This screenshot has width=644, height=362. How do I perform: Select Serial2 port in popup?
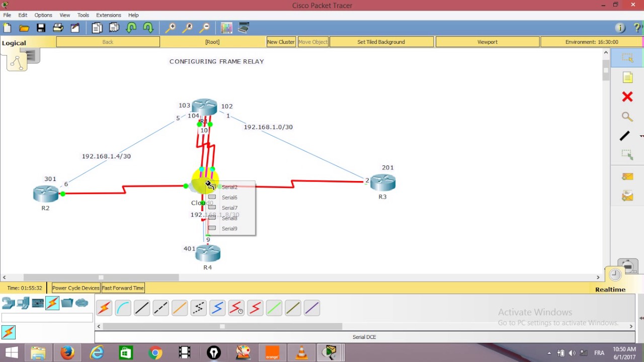229,187
